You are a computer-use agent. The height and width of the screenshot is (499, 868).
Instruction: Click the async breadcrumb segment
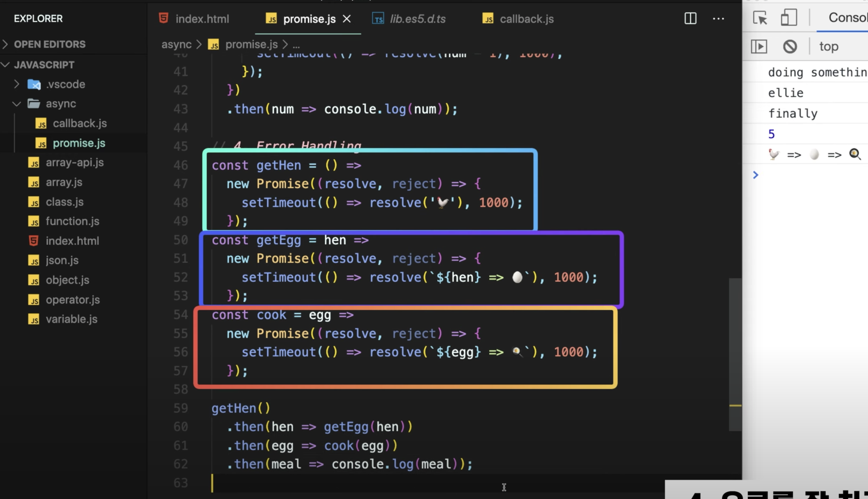click(176, 45)
